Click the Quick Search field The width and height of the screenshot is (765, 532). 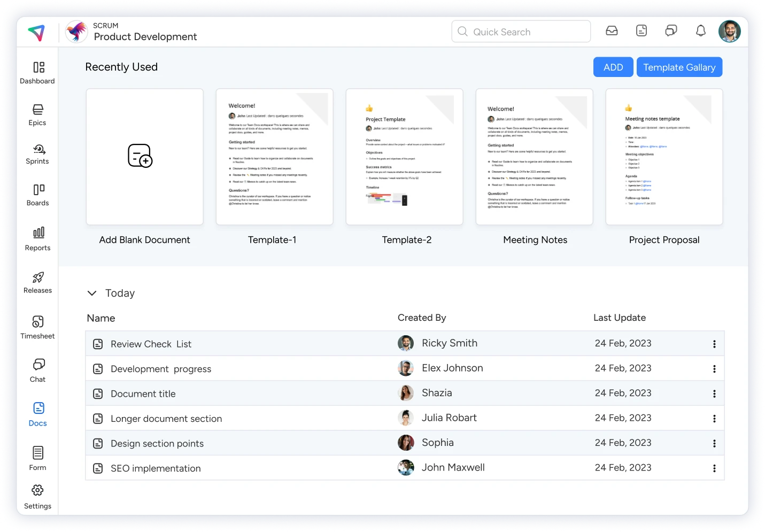pyautogui.click(x=520, y=31)
